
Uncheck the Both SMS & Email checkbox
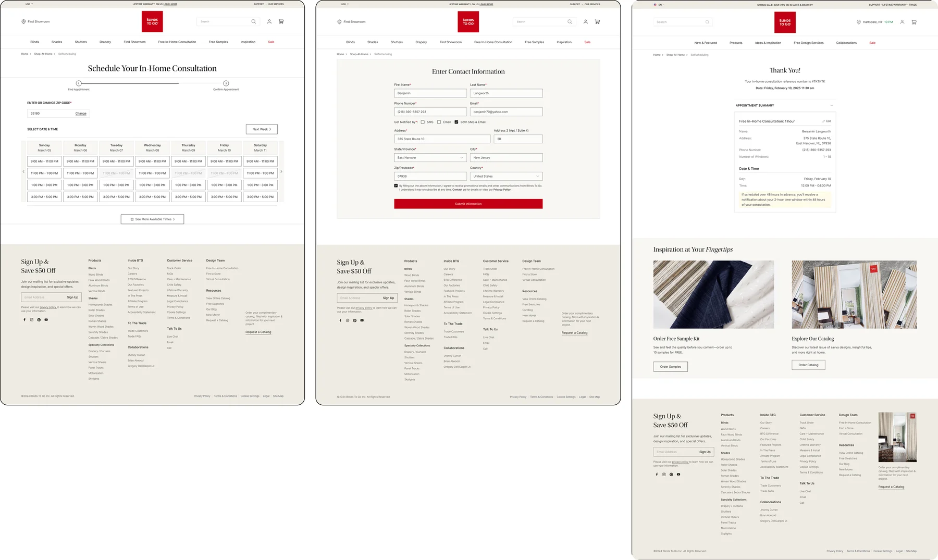pyautogui.click(x=456, y=122)
